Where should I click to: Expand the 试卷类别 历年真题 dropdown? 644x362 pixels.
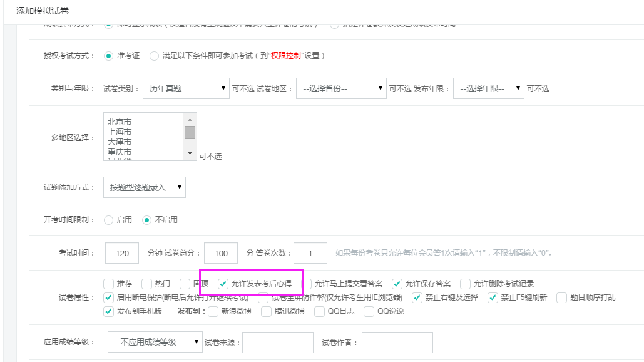(186, 89)
